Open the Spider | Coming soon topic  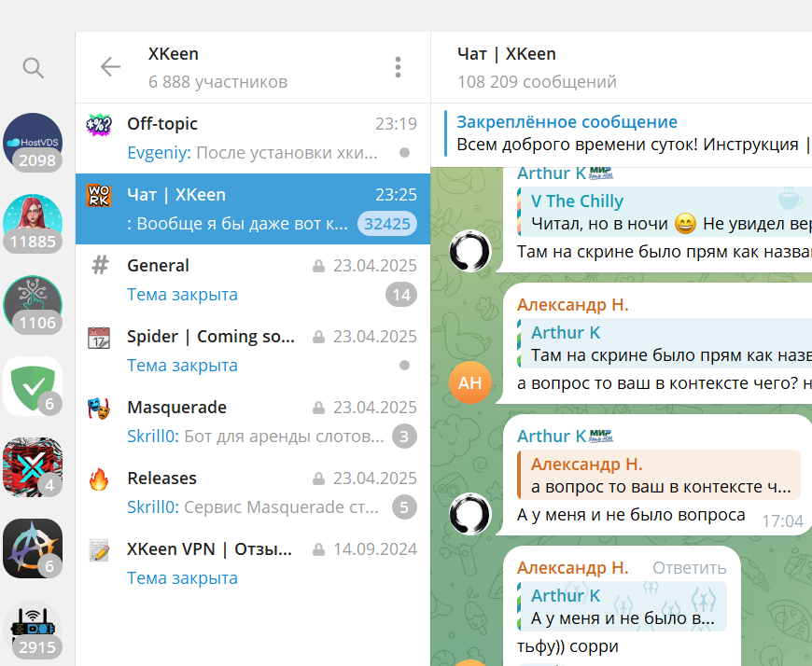pyautogui.click(x=253, y=351)
